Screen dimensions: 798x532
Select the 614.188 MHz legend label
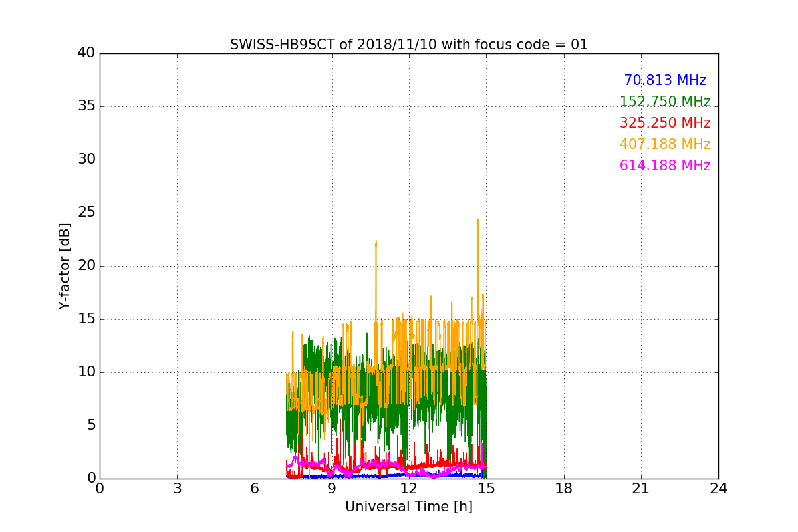pos(665,166)
